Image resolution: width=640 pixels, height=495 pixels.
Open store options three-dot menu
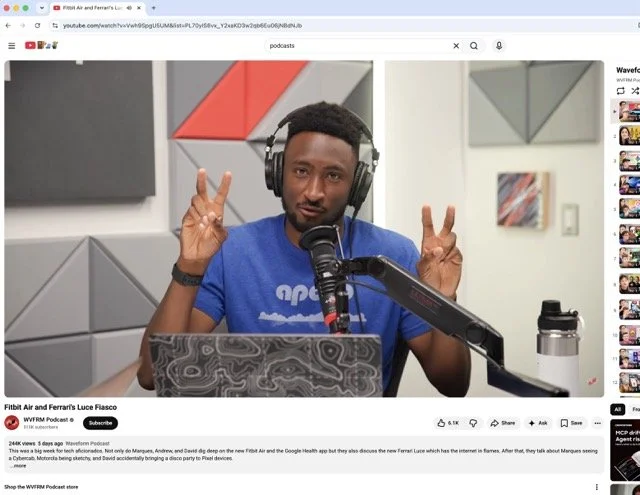tap(597, 487)
